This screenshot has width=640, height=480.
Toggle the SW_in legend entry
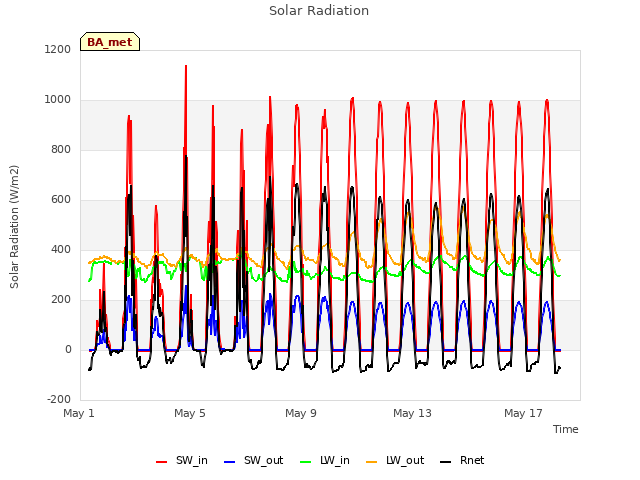[182, 461]
